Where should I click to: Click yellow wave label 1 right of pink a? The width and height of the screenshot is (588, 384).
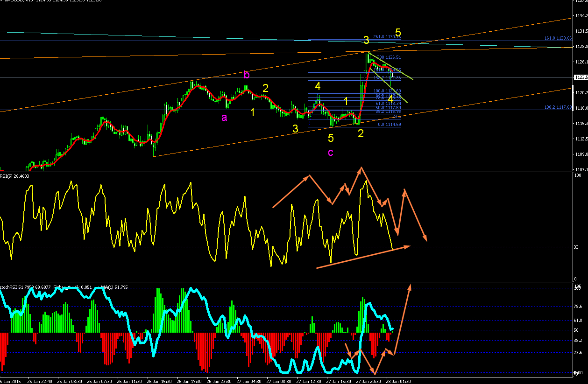pyautogui.click(x=253, y=112)
